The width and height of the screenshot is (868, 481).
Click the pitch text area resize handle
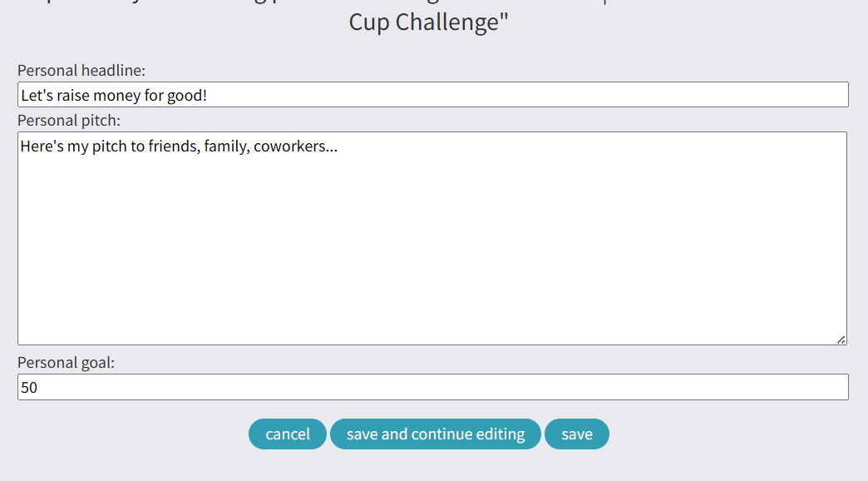click(x=841, y=340)
